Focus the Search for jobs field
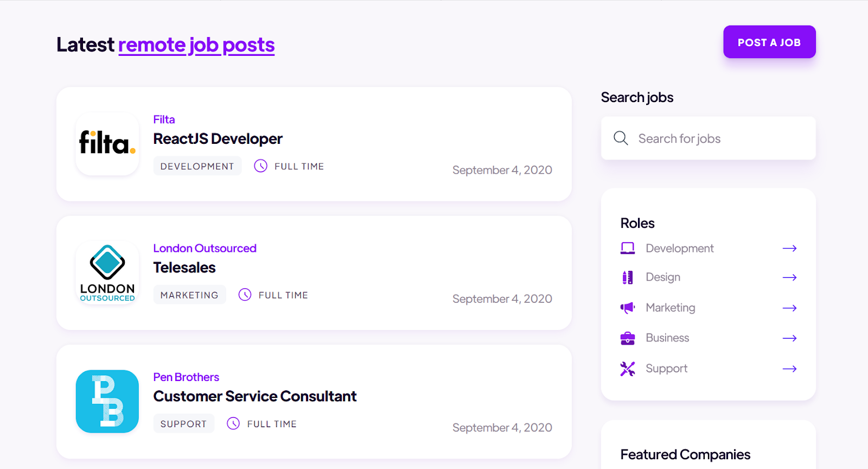The height and width of the screenshot is (469, 868). tap(716, 138)
